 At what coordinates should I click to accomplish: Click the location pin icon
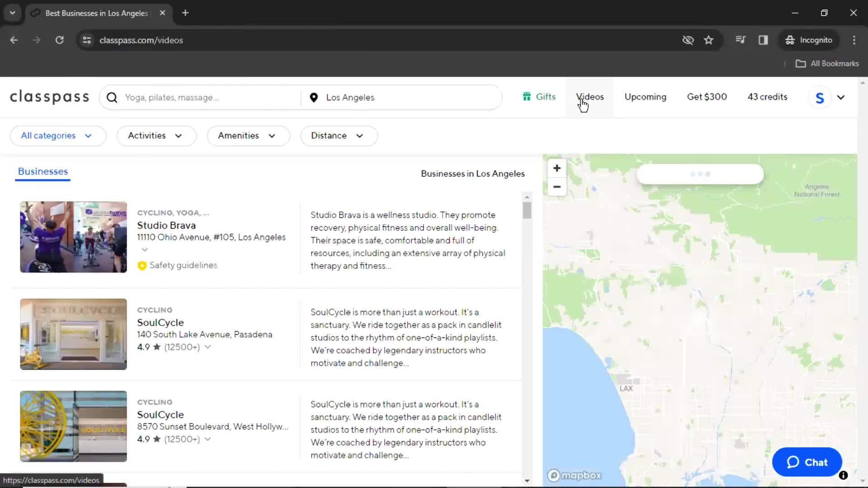tap(314, 98)
